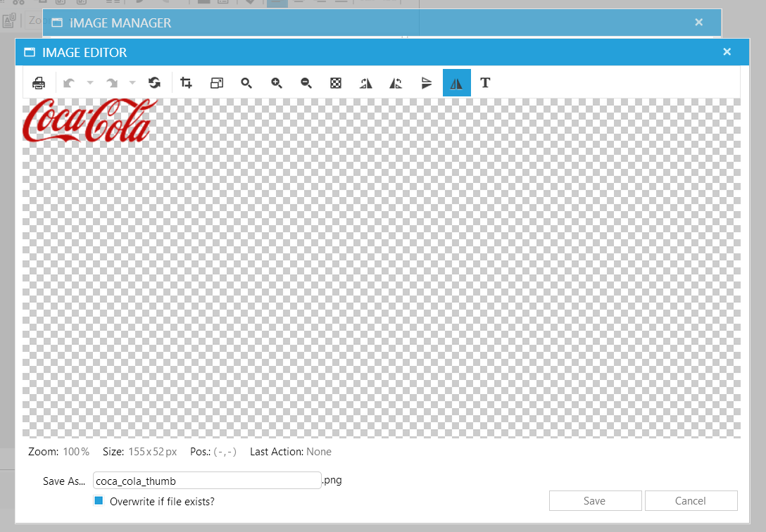
Task: Click the Undo arrow icon
Action: point(69,83)
